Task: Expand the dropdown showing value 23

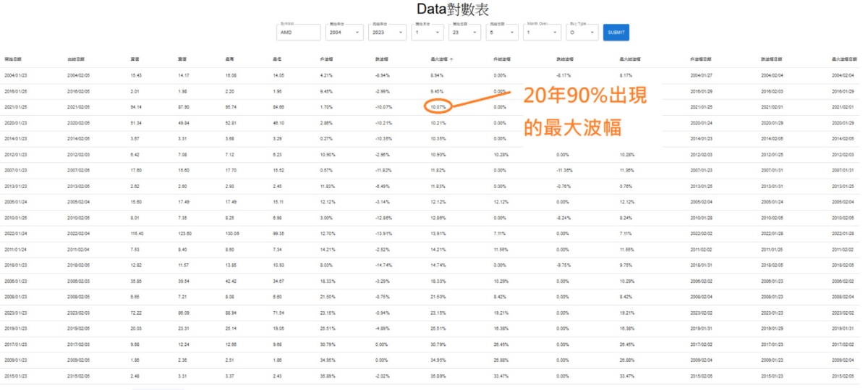Action: click(x=464, y=33)
